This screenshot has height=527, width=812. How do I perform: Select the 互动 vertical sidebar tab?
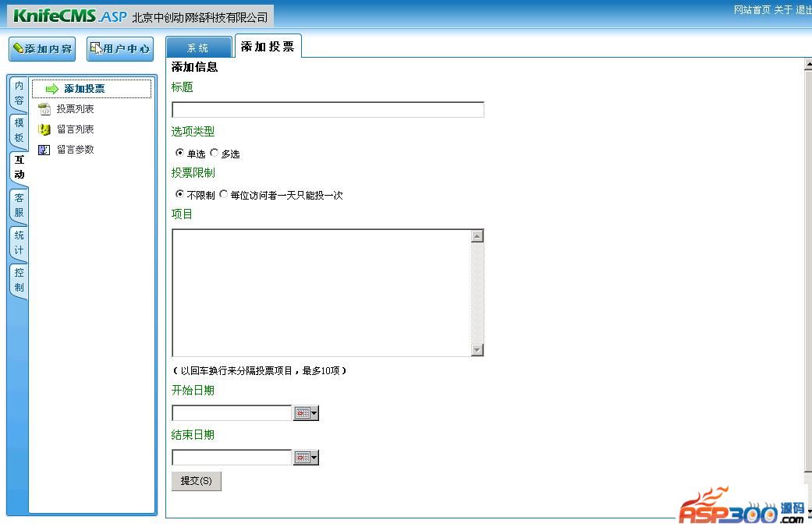(x=19, y=167)
